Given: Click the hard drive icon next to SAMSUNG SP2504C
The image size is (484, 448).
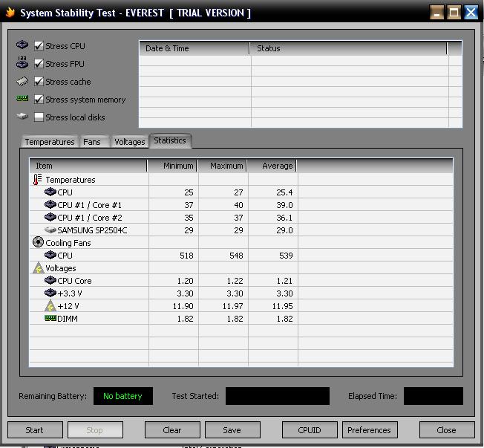Looking at the screenshot, I should point(50,230).
